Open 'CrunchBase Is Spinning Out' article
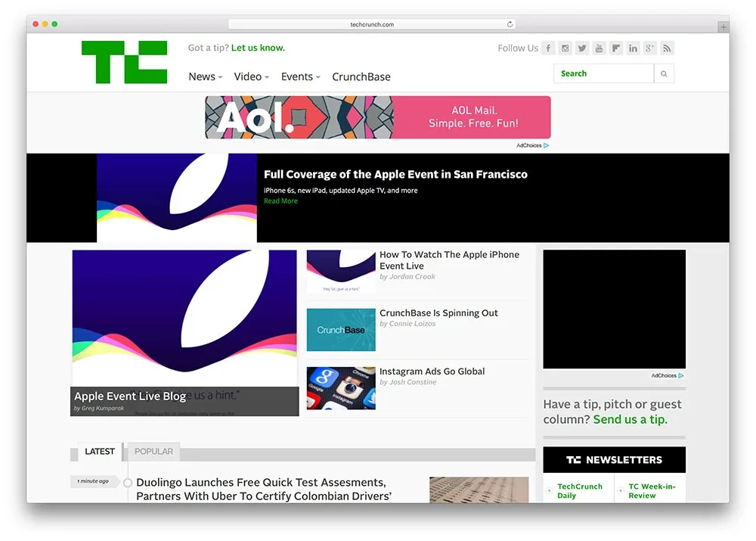The height and width of the screenshot is (541, 756). [438, 313]
